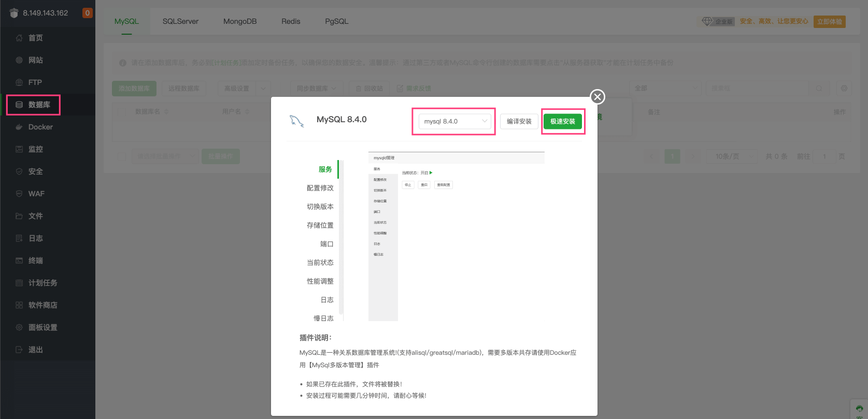Switch to the Redis tab

291,21
